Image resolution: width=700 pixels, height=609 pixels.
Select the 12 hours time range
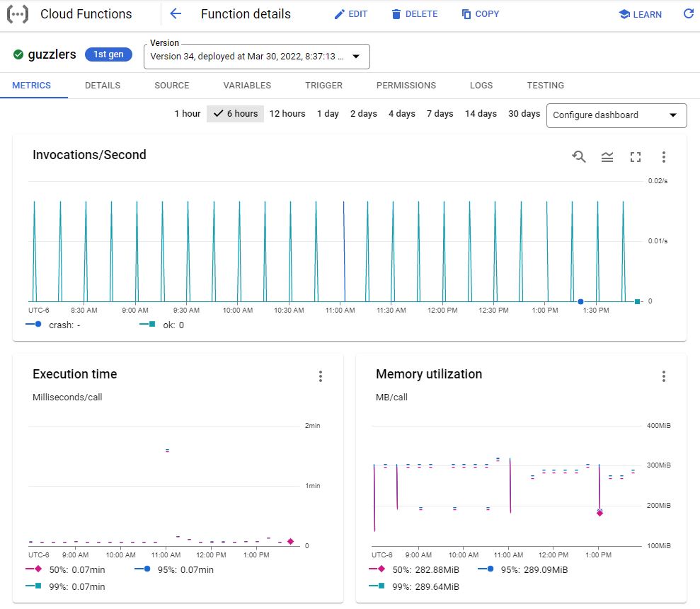[x=287, y=114]
